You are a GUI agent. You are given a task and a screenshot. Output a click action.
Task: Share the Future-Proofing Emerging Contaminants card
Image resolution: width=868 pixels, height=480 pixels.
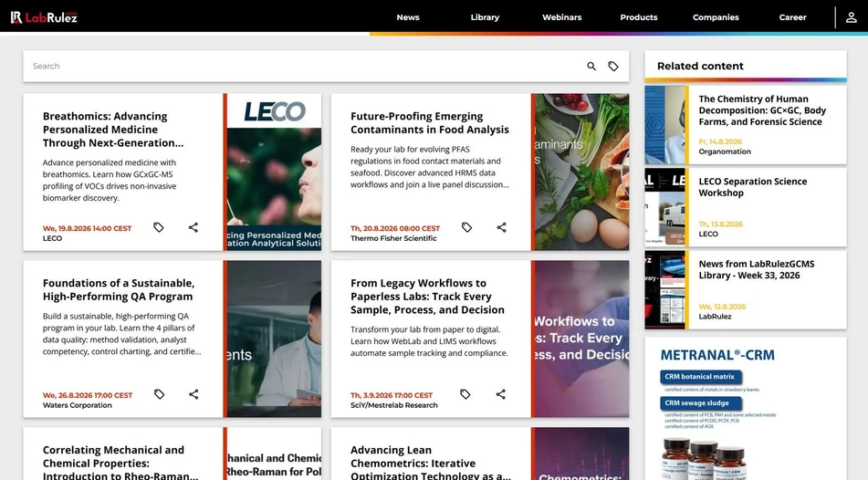[x=501, y=227]
